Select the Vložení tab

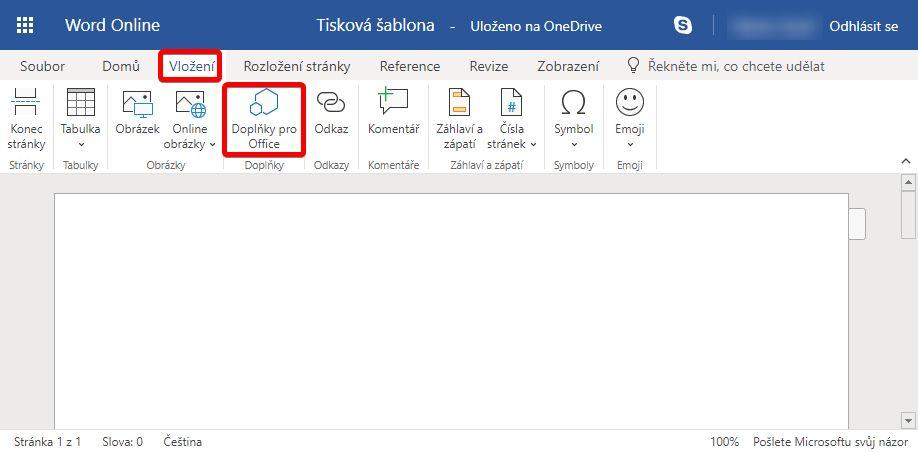(x=191, y=66)
